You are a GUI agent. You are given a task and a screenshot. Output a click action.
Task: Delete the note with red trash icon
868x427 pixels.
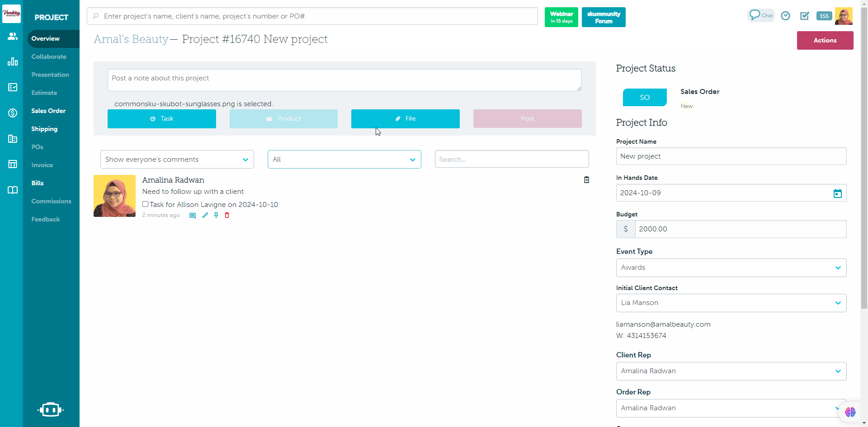(x=227, y=216)
